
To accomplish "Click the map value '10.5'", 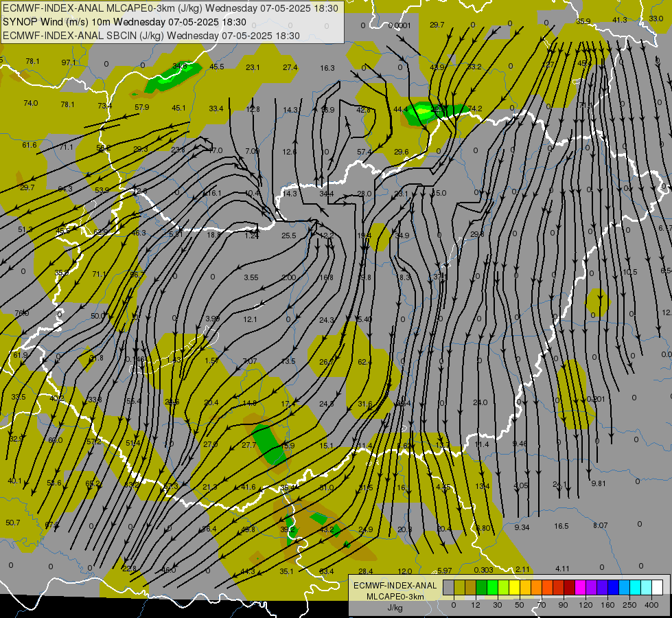I will [x=630, y=272].
